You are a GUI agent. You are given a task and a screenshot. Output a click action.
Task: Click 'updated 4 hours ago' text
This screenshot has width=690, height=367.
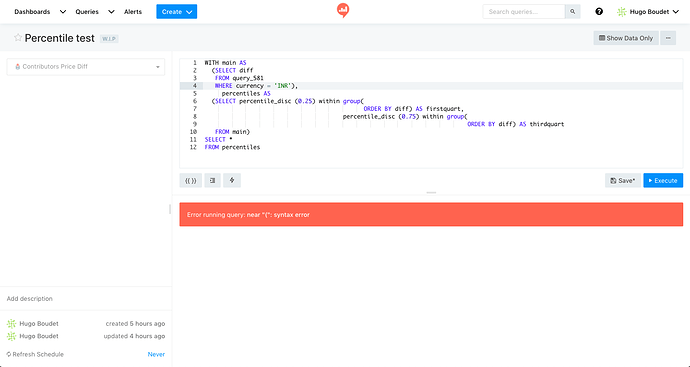[135, 336]
